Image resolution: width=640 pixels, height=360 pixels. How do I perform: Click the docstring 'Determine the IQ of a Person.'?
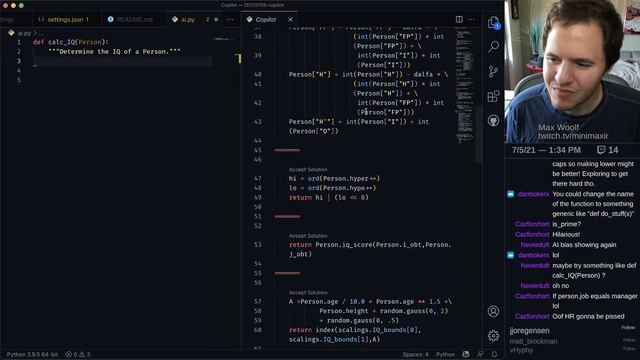(x=114, y=52)
